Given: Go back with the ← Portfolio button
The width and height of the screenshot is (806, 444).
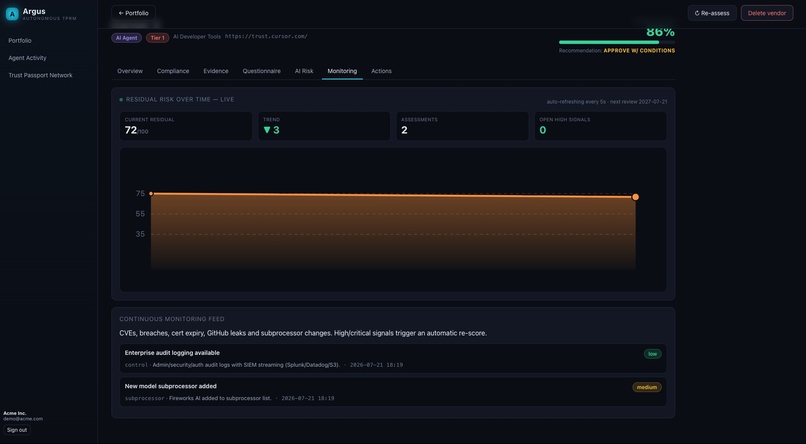Looking at the screenshot, I should [133, 13].
